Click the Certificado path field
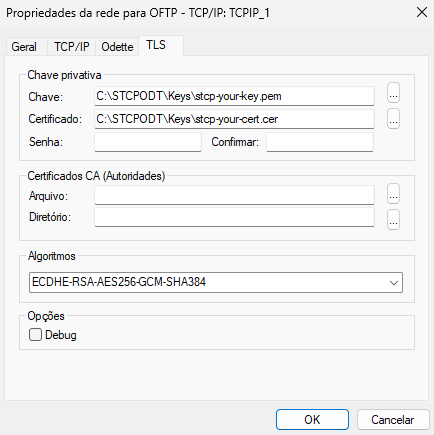Screen dimensions: 434x435 [x=234, y=119]
